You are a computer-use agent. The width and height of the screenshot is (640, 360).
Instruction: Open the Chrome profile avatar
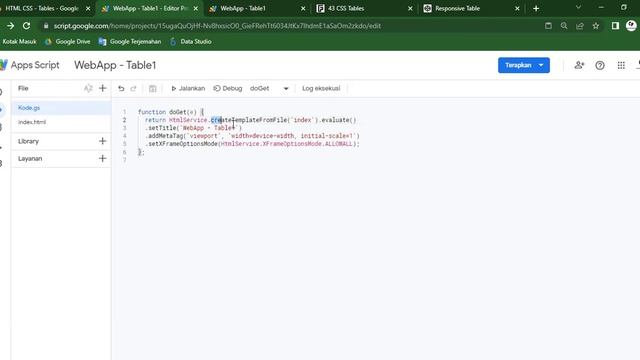click(x=631, y=26)
